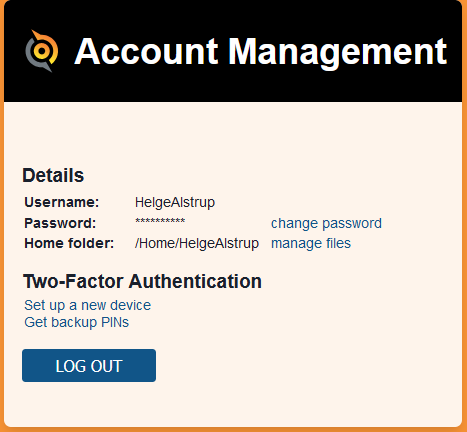Viewport: 467px width, 432px height.
Task: Click the /Home/HelgeAlstrup folder path
Action: (197, 243)
